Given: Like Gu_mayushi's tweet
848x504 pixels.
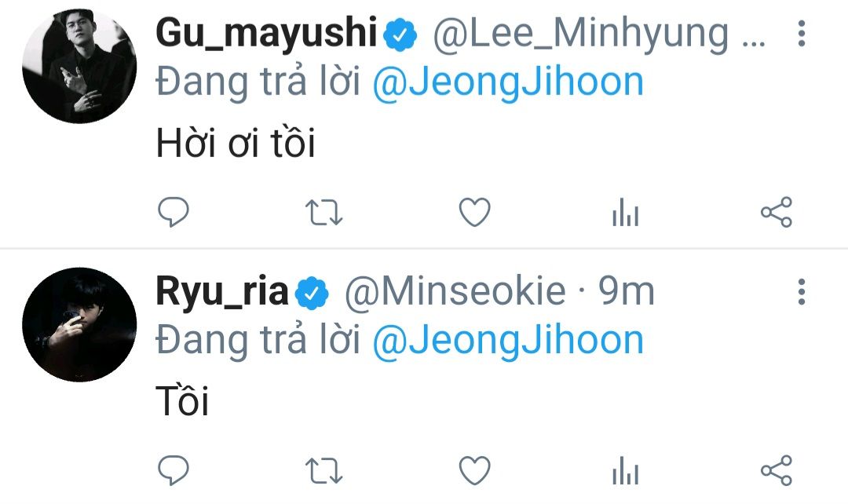Looking at the screenshot, I should (x=474, y=212).
